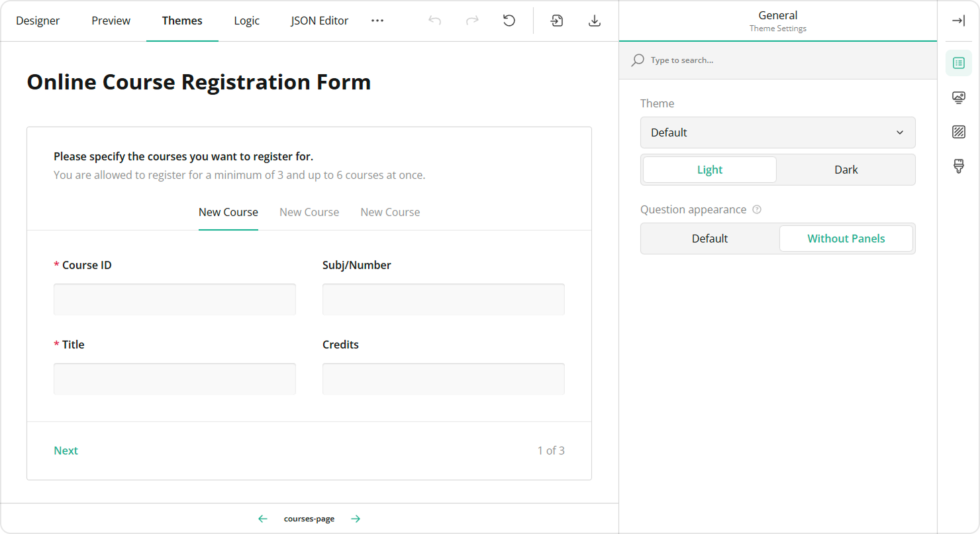Choose Without Panels question appearance
The width and height of the screenshot is (980, 534).
point(846,239)
